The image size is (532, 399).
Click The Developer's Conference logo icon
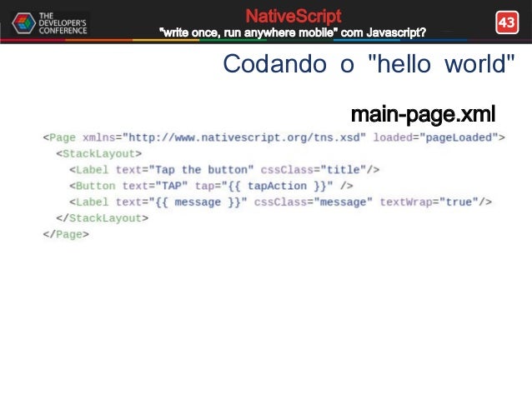click(x=23, y=23)
